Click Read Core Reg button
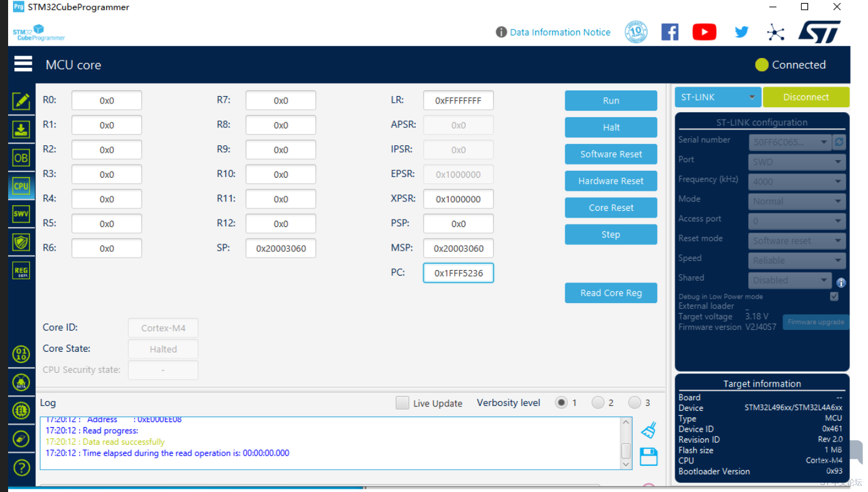The height and width of the screenshot is (492, 868). 611,293
